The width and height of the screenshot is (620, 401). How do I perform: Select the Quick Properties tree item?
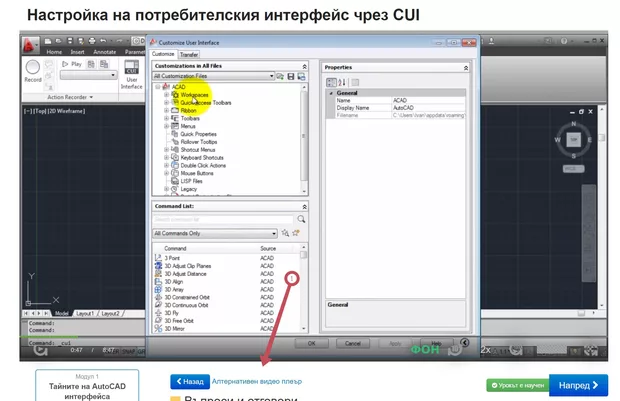pos(198,134)
